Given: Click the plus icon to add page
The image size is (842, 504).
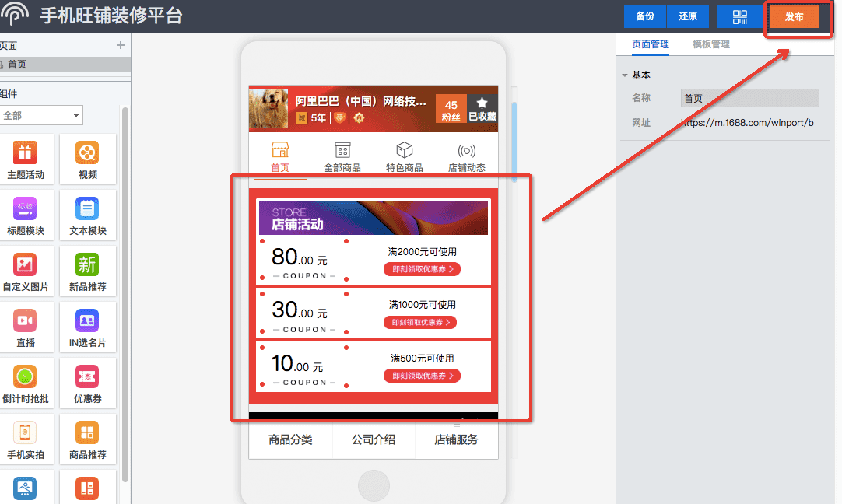Looking at the screenshot, I should 121,45.
